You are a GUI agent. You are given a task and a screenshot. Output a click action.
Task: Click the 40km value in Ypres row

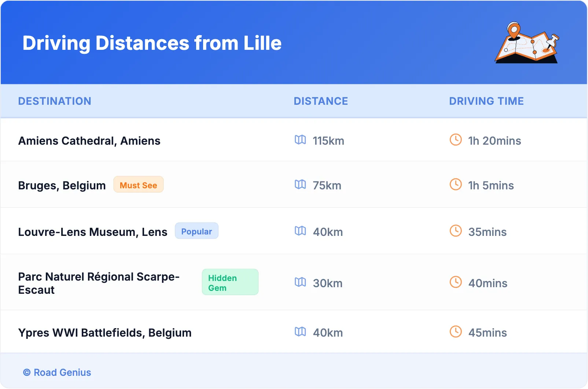[328, 333]
